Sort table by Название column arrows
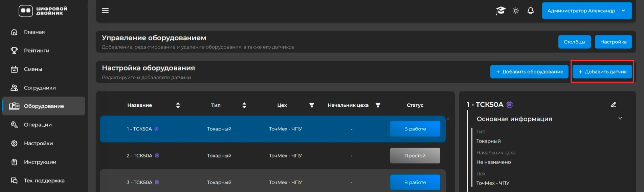 point(178,105)
